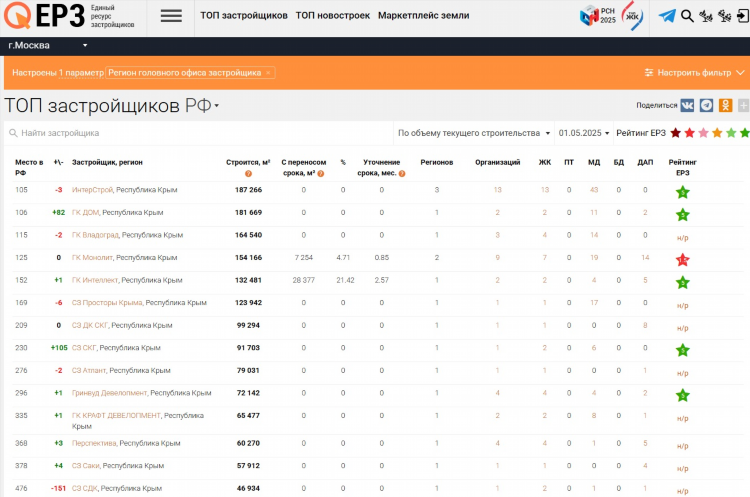Open the Перспектива developer link
This screenshot has height=497, width=750.
pos(94,443)
